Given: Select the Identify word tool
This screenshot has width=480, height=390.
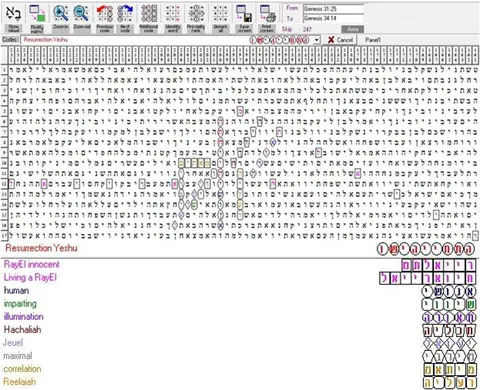Looking at the screenshot, I should (173, 13).
